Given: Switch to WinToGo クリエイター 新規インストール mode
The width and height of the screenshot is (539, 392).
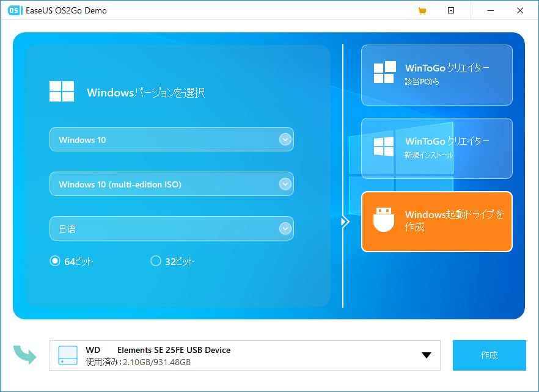Looking at the screenshot, I should pyautogui.click(x=436, y=148).
